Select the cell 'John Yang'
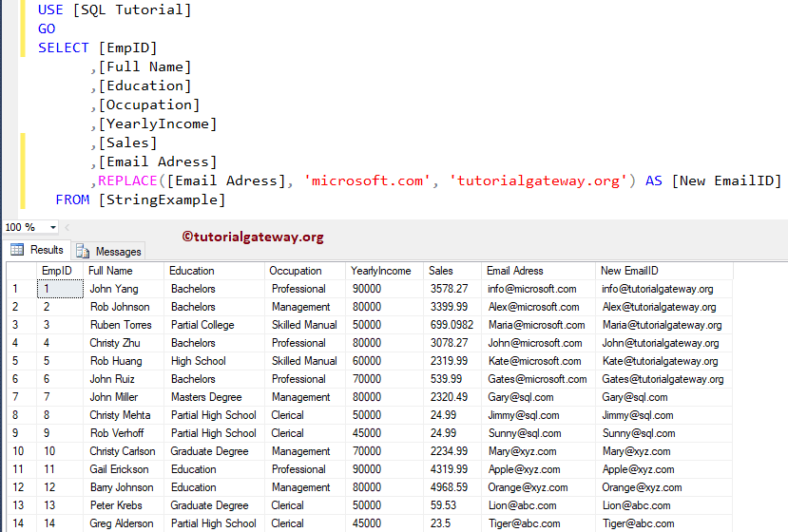This screenshot has height=532, width=788. tap(124, 289)
